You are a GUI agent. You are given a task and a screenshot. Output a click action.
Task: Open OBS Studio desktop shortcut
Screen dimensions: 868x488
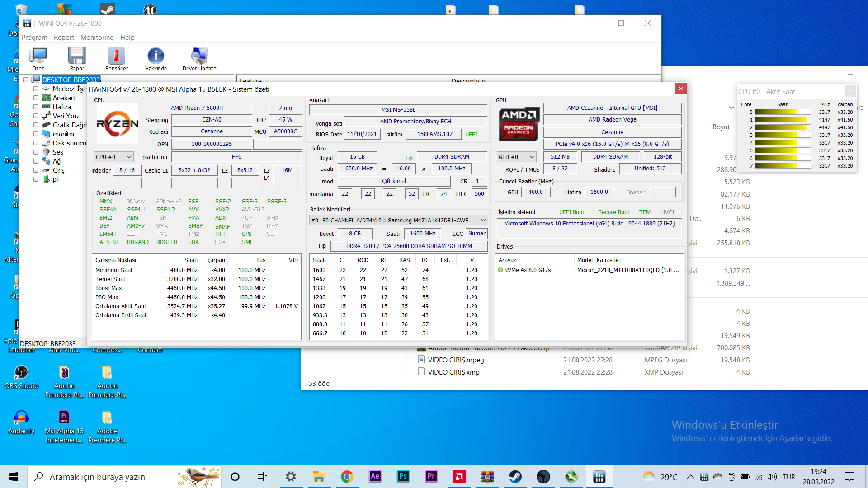[21, 377]
